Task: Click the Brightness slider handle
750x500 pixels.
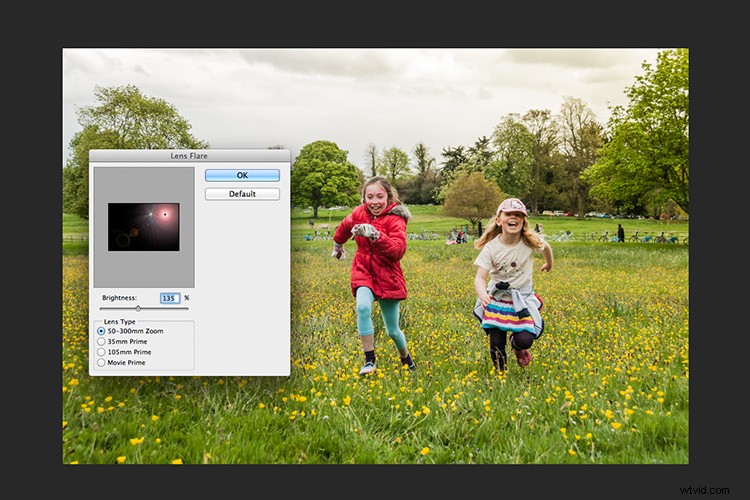Action: click(138, 309)
